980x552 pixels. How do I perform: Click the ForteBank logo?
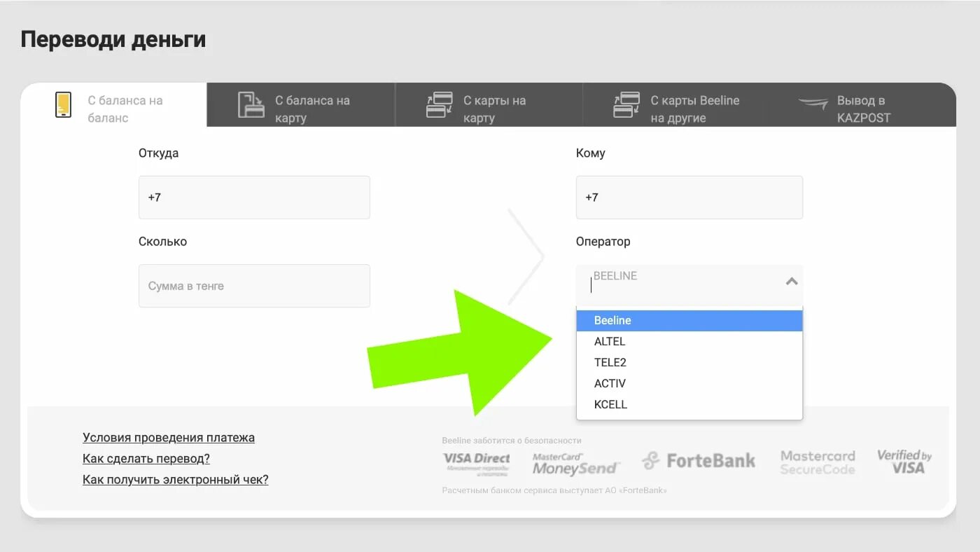tap(699, 461)
